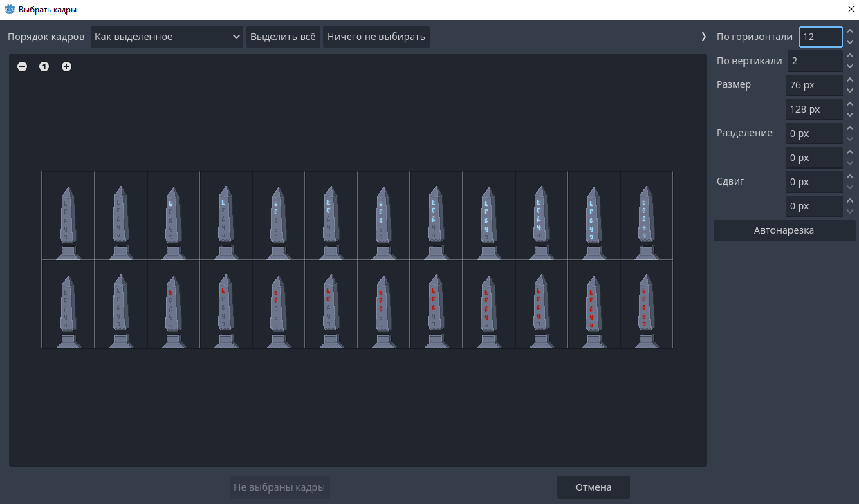
Task: Focus the 'По горизонтали' value field
Action: click(x=820, y=37)
